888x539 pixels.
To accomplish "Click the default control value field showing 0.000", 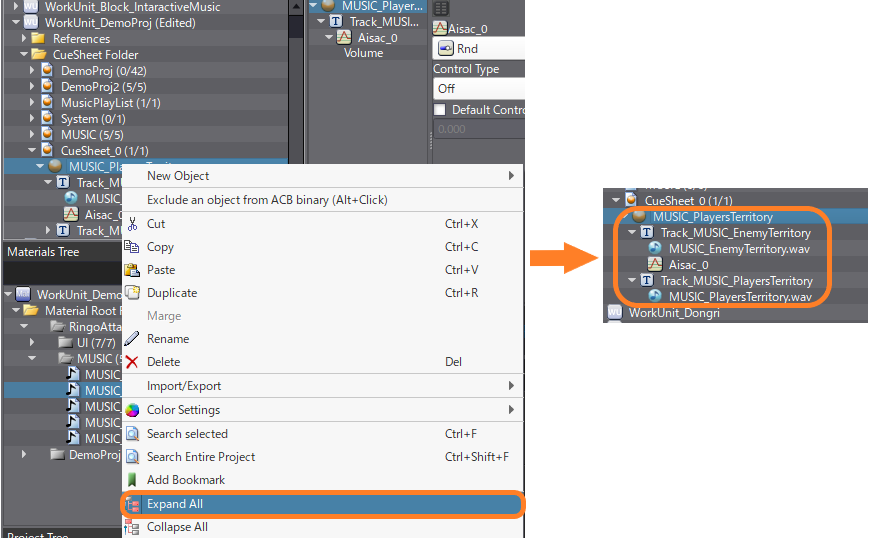I will (x=479, y=129).
